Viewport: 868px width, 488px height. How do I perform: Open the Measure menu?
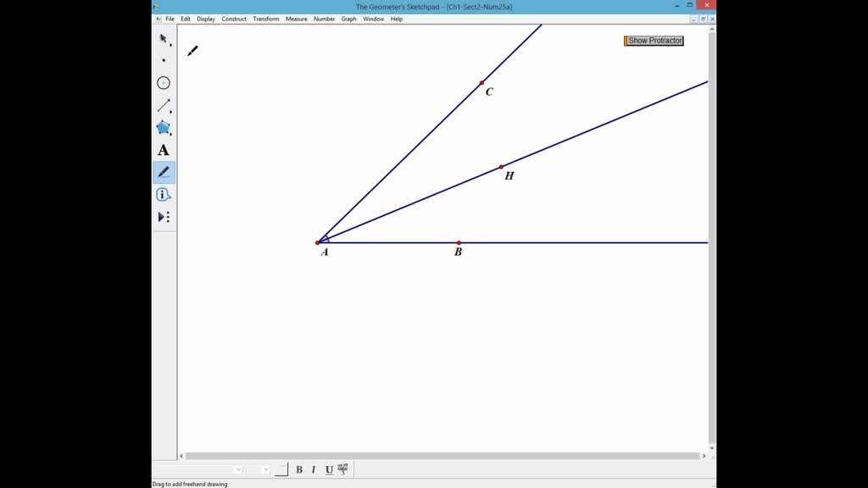[x=296, y=18]
